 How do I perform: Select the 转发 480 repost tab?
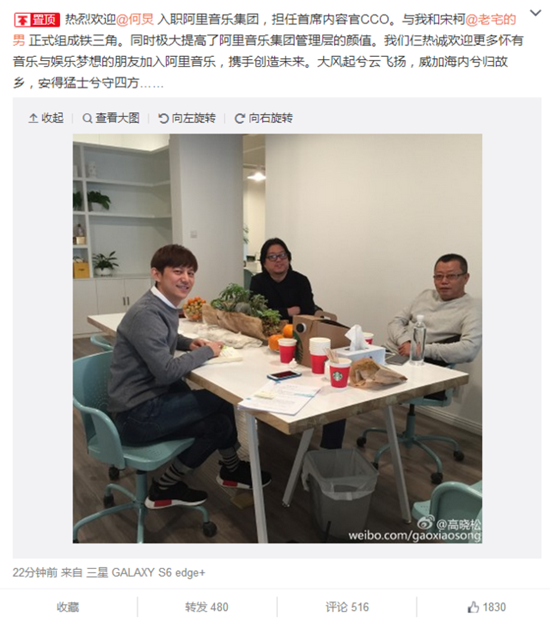[x=207, y=607]
